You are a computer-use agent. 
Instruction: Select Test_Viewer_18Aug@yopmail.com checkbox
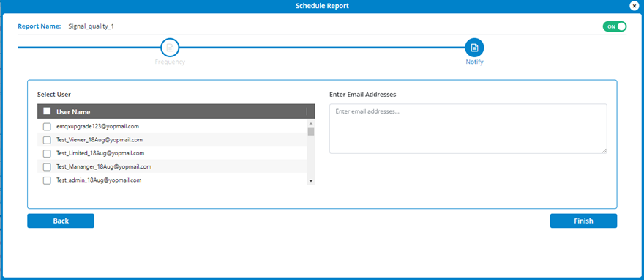pos(47,140)
